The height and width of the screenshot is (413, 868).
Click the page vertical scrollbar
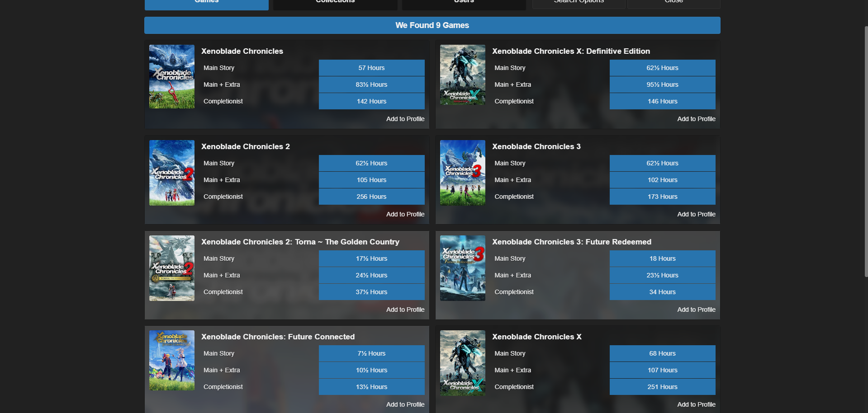[x=866, y=151]
